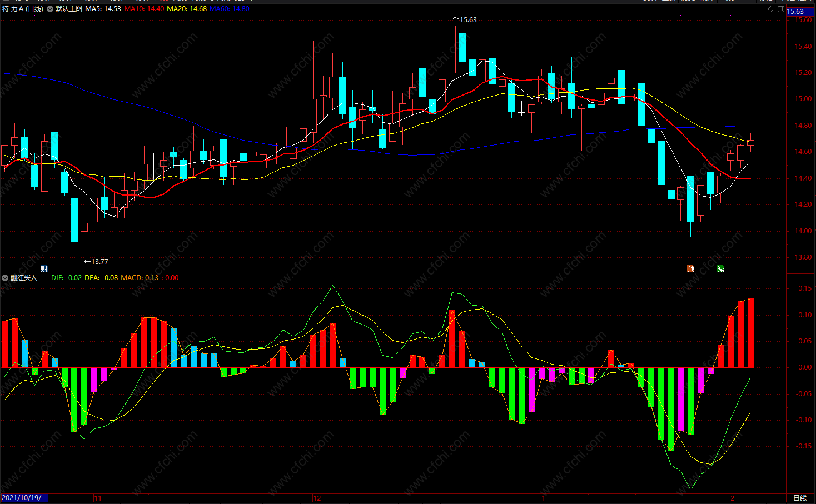816x504 pixels.
Task: Click the 14.80 price axis label
Action: pyautogui.click(x=803, y=126)
